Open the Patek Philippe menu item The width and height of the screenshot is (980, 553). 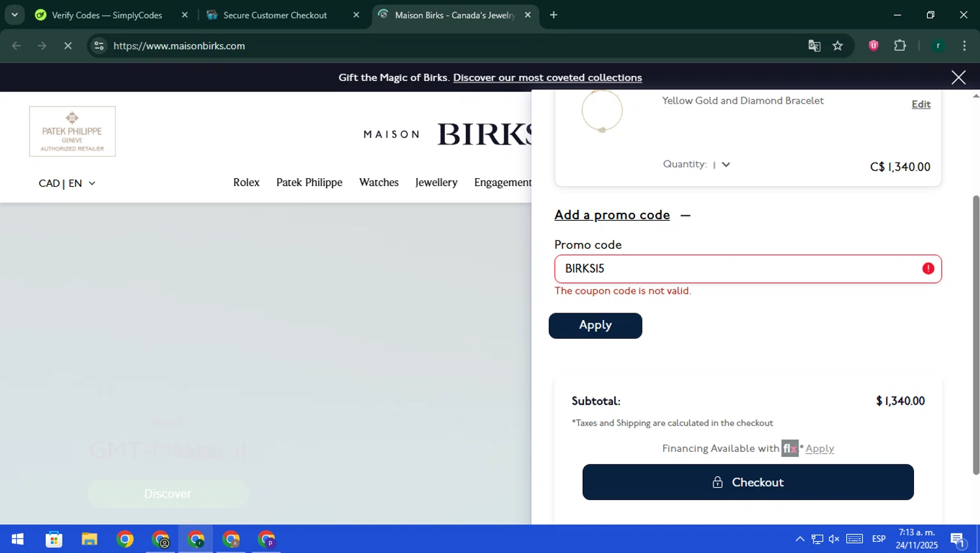(309, 182)
